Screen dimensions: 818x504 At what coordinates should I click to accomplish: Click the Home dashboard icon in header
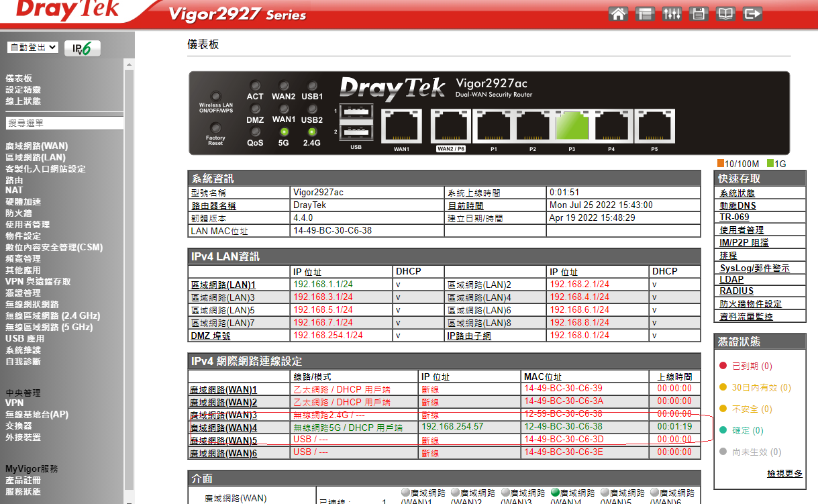click(x=619, y=13)
